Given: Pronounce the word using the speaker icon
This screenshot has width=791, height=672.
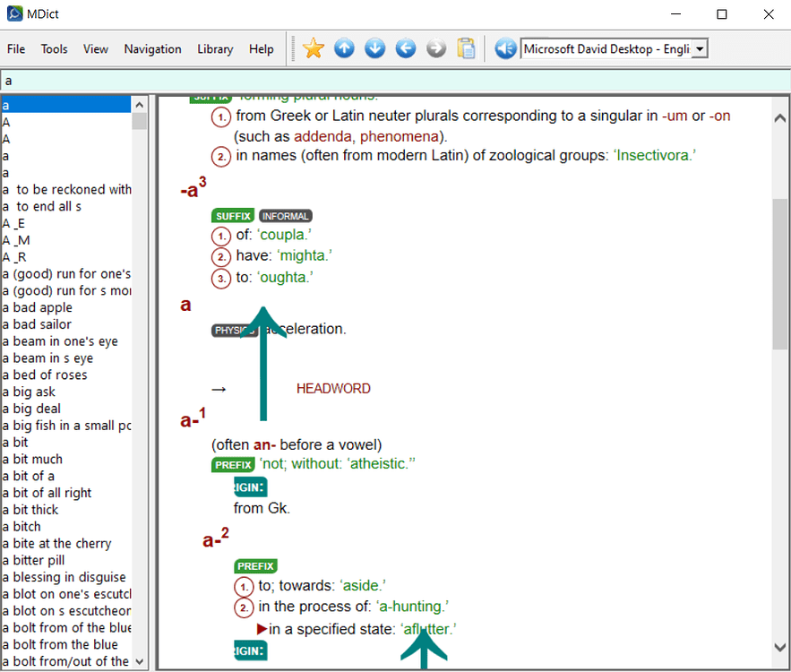Looking at the screenshot, I should 504,48.
